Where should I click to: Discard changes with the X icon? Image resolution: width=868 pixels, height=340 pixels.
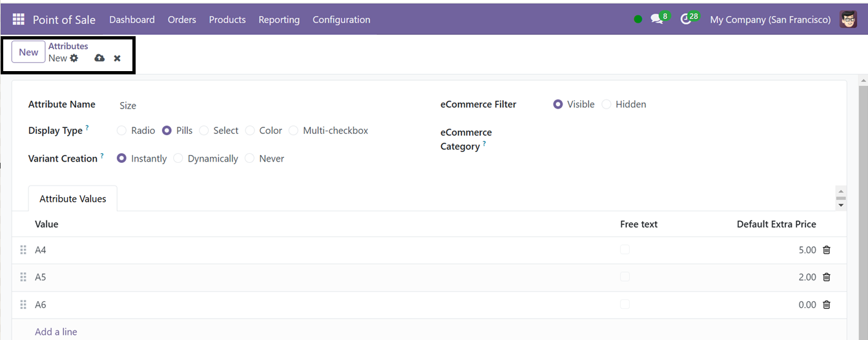coord(117,58)
